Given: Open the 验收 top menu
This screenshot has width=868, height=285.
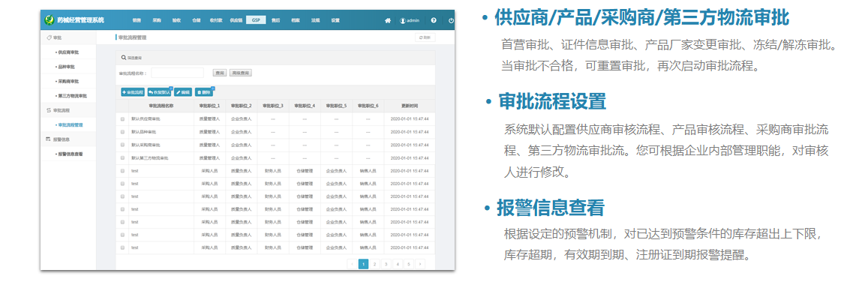Looking at the screenshot, I should tap(176, 20).
